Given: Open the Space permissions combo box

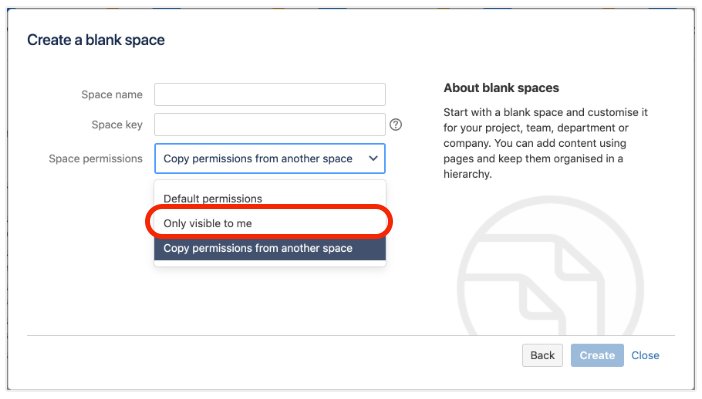Looking at the screenshot, I should 270,159.
